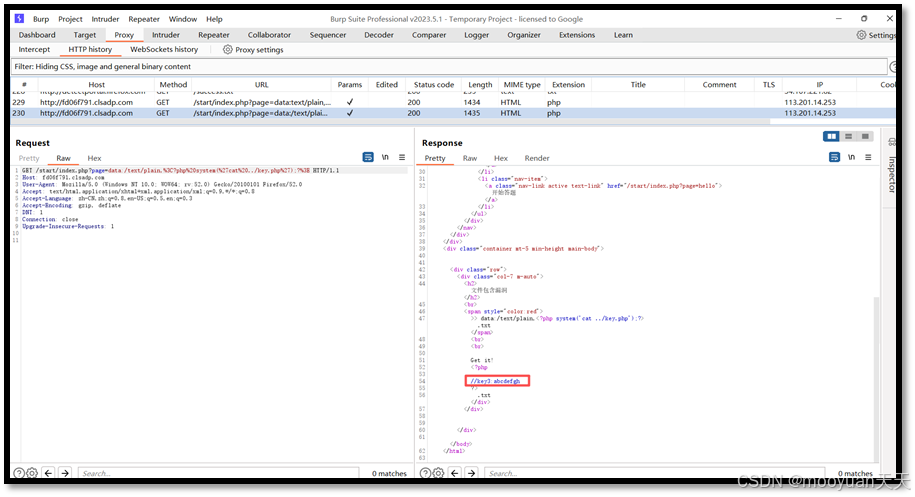
Task: Click the //key3: abcdefgh line in response
Action: 495,381
